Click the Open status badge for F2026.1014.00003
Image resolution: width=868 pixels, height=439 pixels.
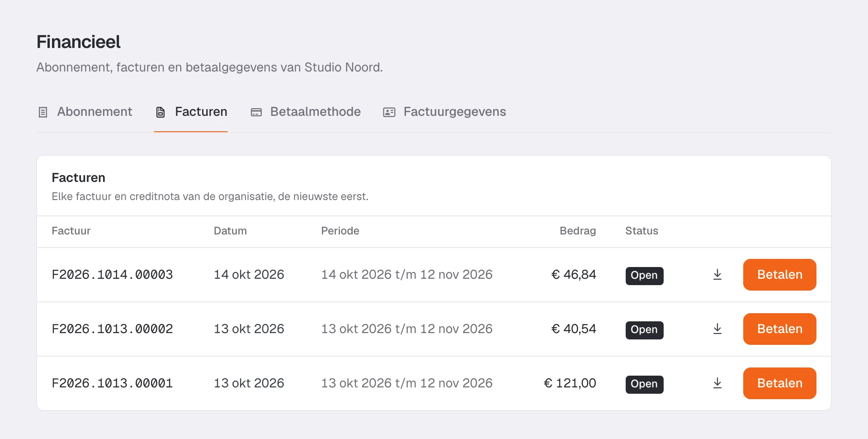pos(644,276)
